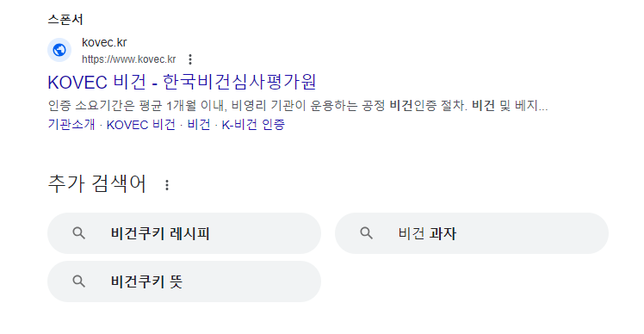The height and width of the screenshot is (334, 644).
Task: Click the magnifier icon in the 비건 과자 chip
Action: [x=367, y=233]
